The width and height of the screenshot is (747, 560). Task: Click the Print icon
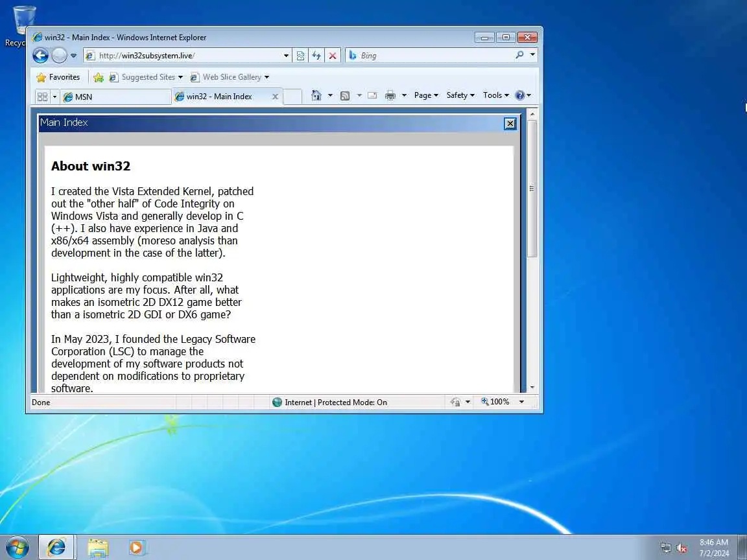[390, 95]
